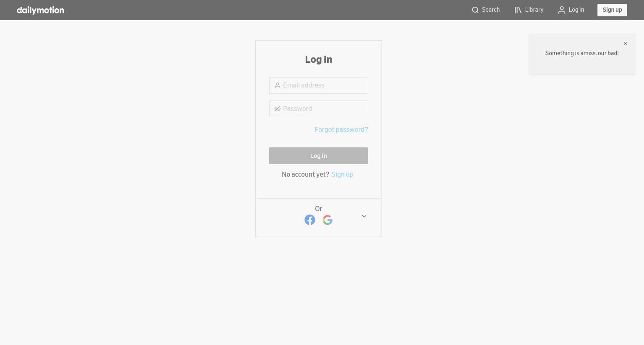The height and width of the screenshot is (345, 644).
Task: Focus the Password input field
Action: click(319, 109)
